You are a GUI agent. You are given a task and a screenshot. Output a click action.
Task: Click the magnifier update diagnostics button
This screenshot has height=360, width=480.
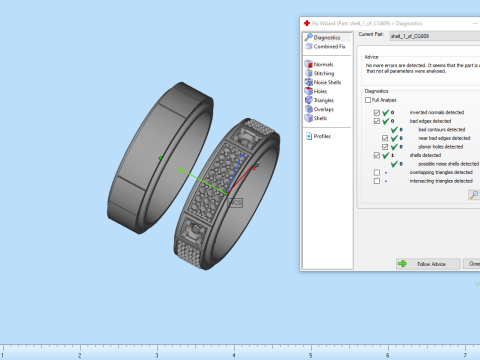click(474, 195)
